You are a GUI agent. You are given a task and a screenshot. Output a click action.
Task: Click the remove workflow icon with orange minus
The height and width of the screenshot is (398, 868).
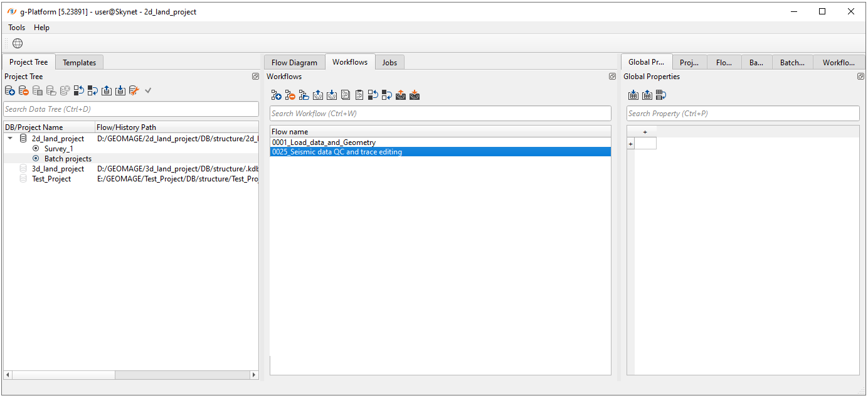pyautogui.click(x=290, y=95)
